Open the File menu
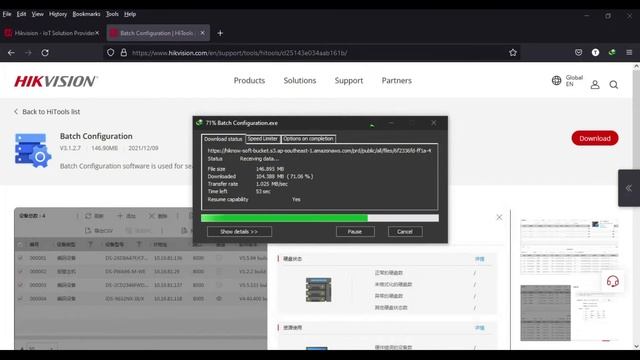 pos(7,14)
